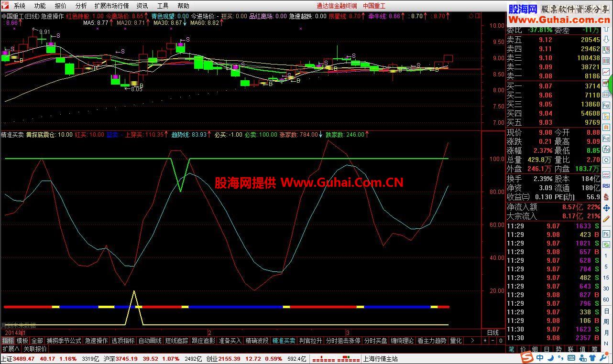Show more indicator tabs with > arrow
613x364 pixels.
472,341
